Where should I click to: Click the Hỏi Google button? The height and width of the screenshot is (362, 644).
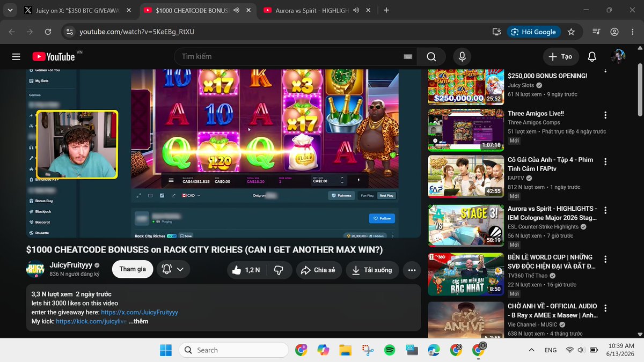533,32
